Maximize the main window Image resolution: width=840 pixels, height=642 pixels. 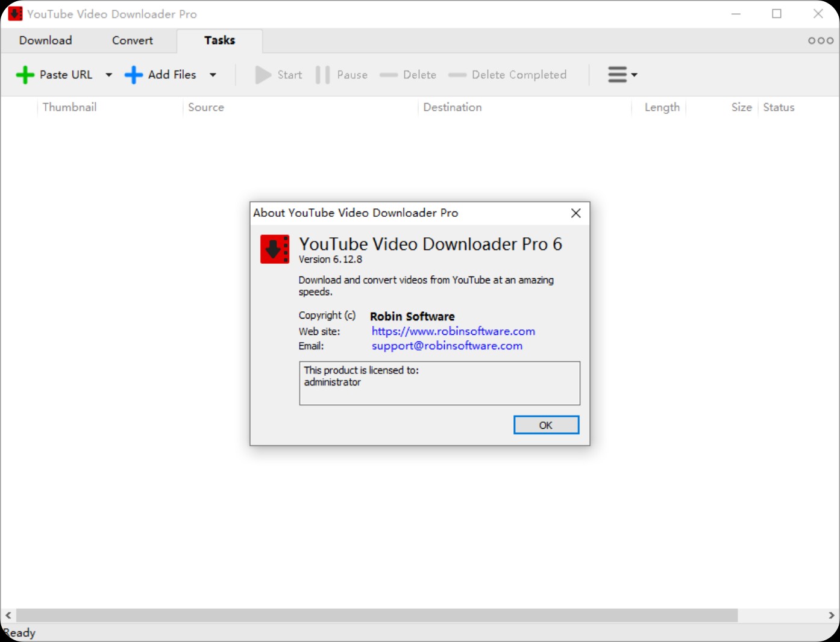(777, 14)
